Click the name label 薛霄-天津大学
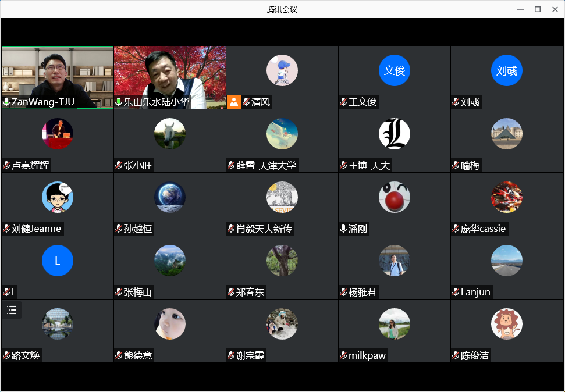Screen dimensions: 565x392 coord(266,166)
